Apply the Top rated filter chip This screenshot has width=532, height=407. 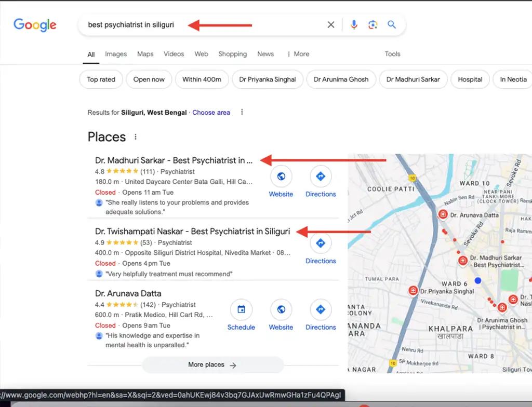click(101, 79)
